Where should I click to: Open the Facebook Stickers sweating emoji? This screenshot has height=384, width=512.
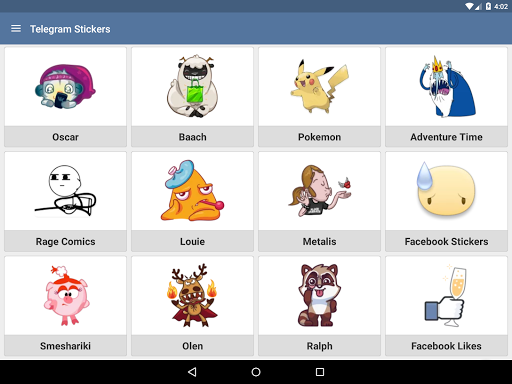446,189
